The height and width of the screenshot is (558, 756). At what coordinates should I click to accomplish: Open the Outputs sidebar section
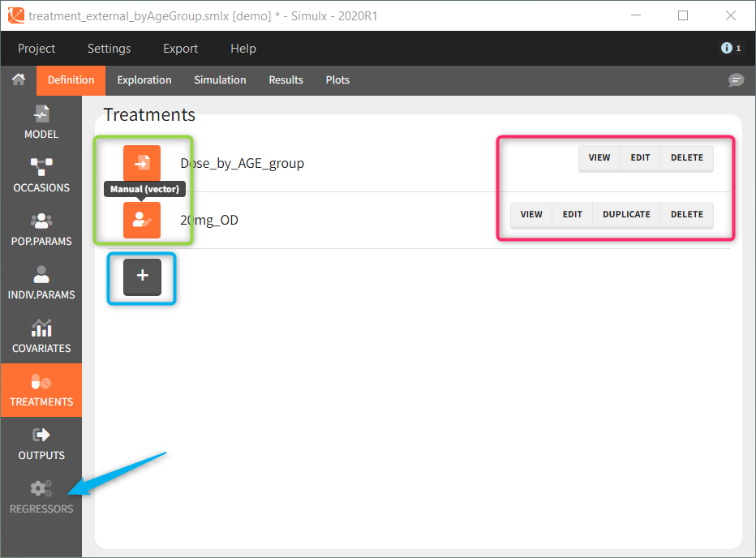(x=41, y=444)
